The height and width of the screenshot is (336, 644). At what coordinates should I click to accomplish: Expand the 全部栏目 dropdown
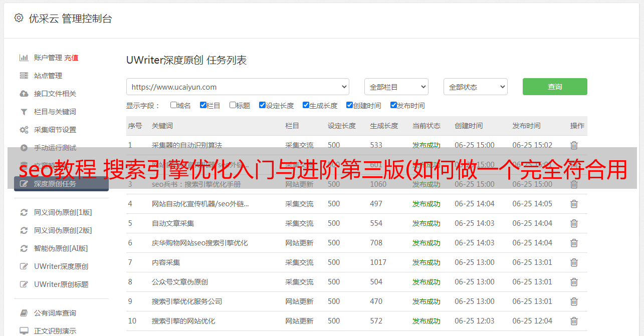click(x=396, y=87)
